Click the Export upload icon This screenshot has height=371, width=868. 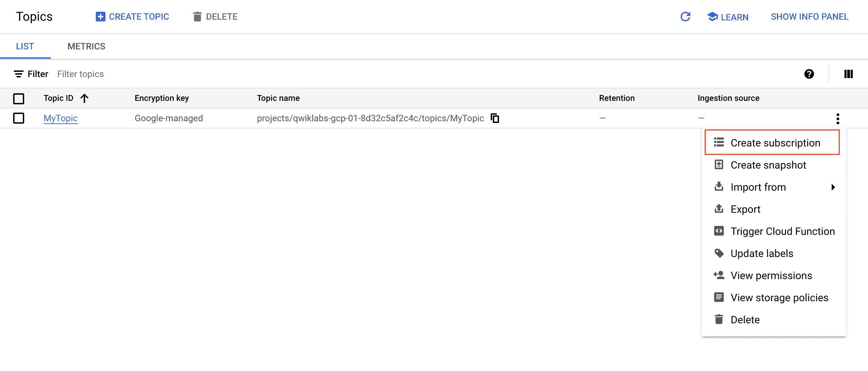tap(719, 209)
